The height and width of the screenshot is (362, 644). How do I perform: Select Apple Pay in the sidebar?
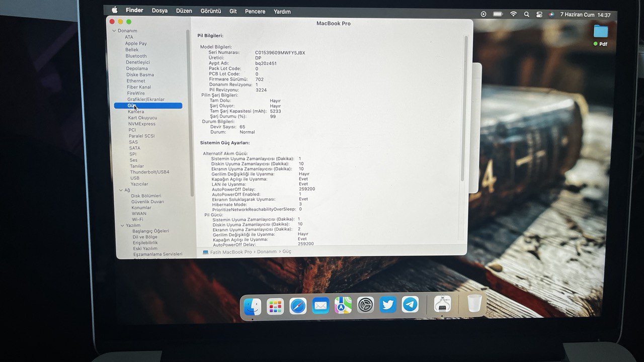[x=136, y=44]
